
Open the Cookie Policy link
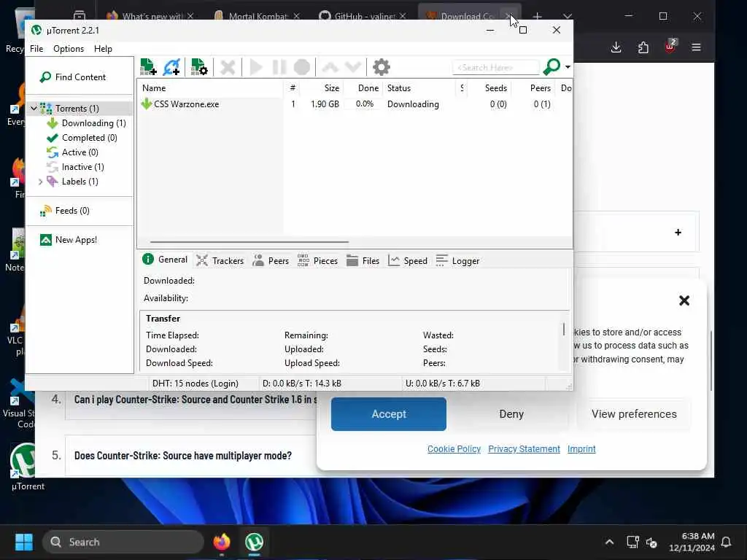click(454, 449)
